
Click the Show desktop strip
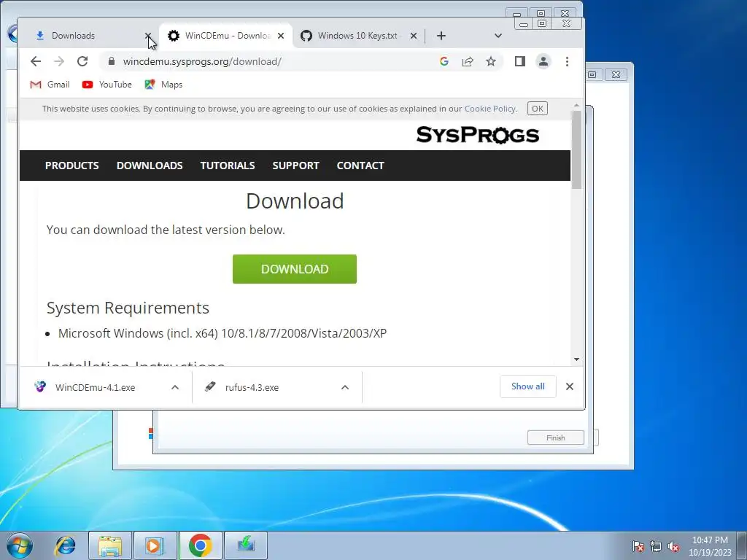pos(742,545)
